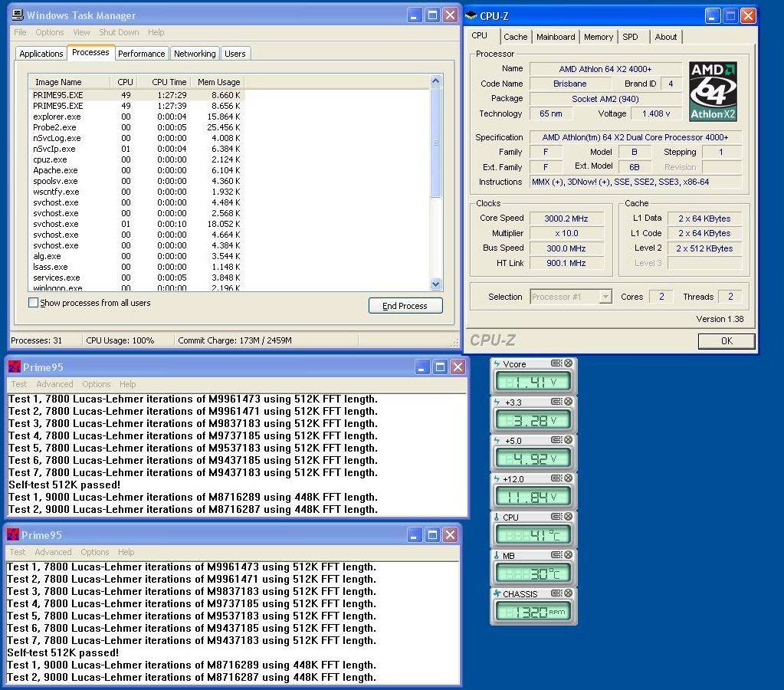Open settings icon on the +3.3 sensor panel
Image resolution: width=784 pixels, height=690 pixels.
coord(556,401)
